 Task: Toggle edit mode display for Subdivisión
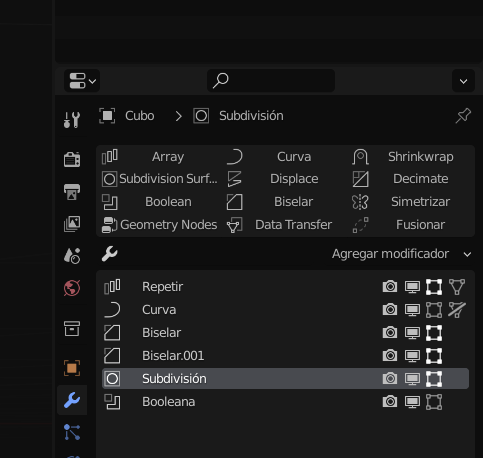(x=434, y=379)
